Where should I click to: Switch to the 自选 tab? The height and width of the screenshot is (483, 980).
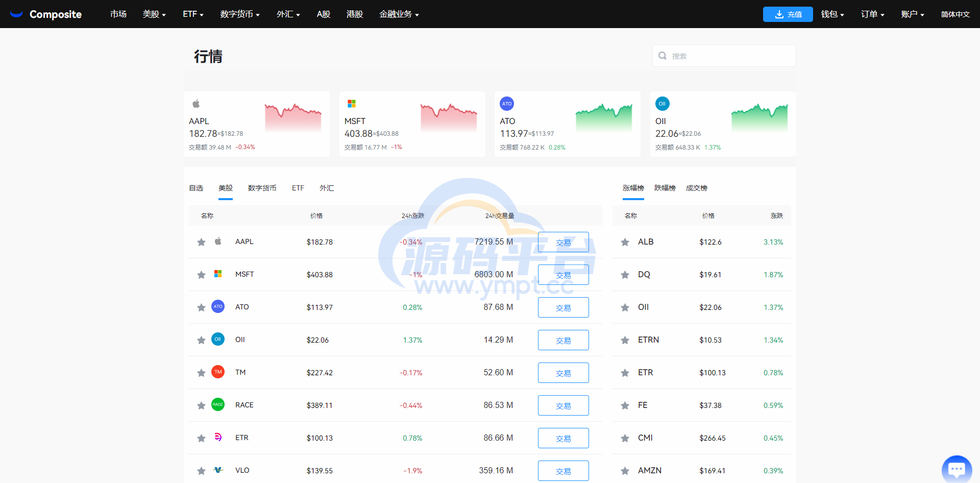[196, 188]
